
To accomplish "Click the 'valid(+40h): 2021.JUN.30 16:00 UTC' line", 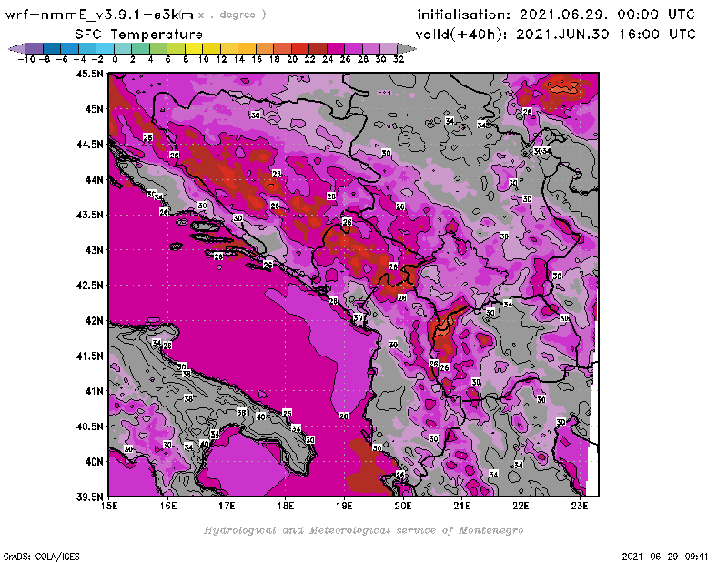I will [555, 35].
